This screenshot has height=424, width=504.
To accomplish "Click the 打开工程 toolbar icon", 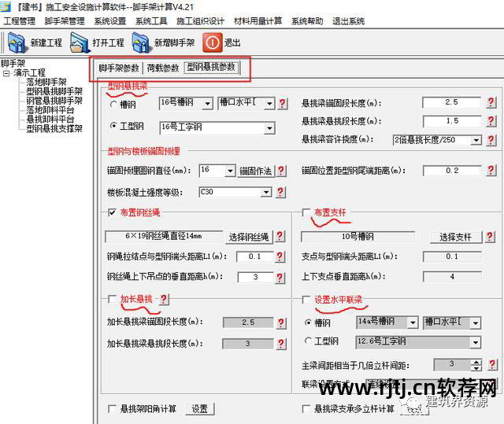I will (x=79, y=42).
